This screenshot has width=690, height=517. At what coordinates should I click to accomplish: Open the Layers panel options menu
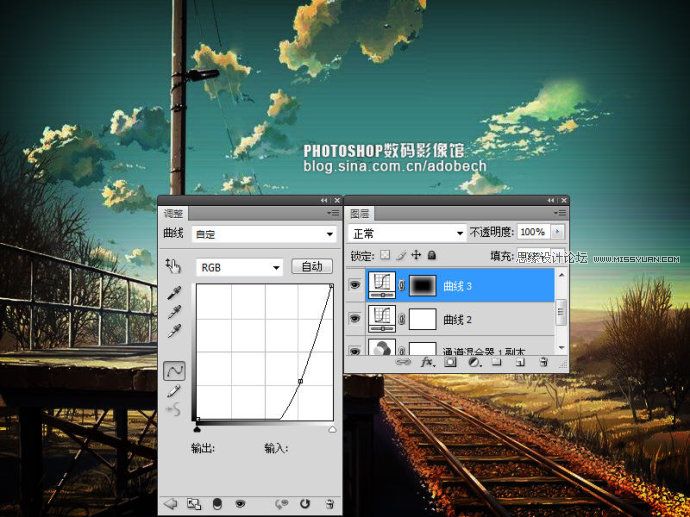click(560, 213)
